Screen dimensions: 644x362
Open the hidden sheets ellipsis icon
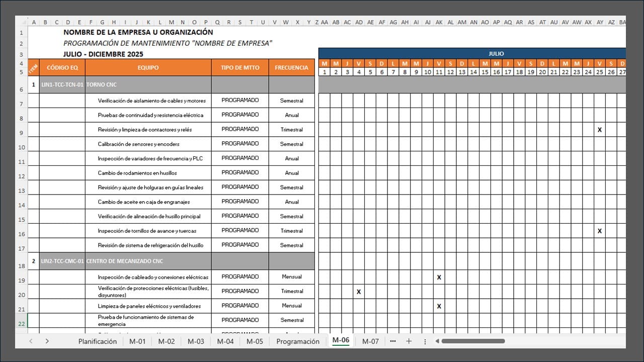(393, 341)
